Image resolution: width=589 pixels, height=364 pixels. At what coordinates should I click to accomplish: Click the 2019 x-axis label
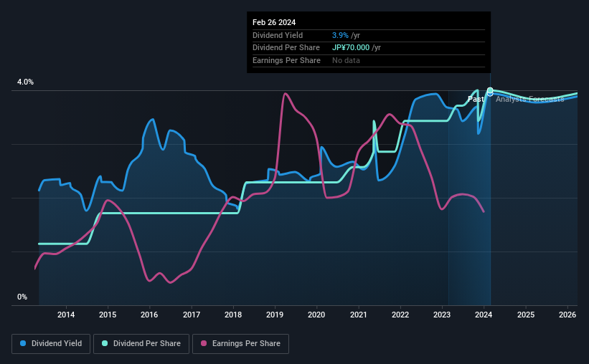point(275,315)
